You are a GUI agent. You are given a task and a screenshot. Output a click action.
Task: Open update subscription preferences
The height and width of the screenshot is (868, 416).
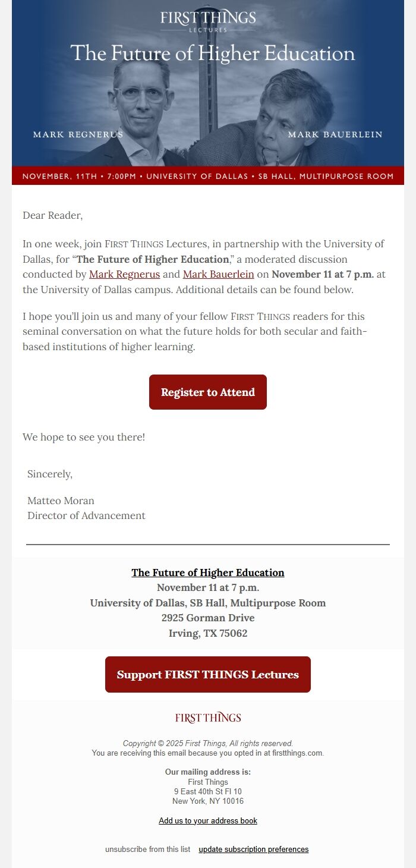[253, 850]
